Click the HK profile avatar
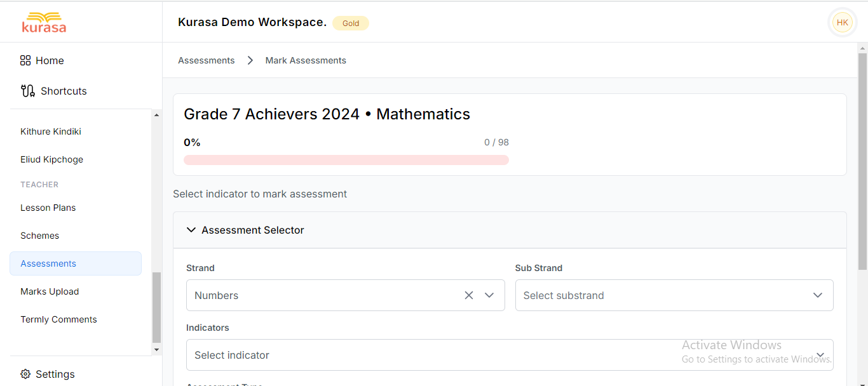 (842, 22)
